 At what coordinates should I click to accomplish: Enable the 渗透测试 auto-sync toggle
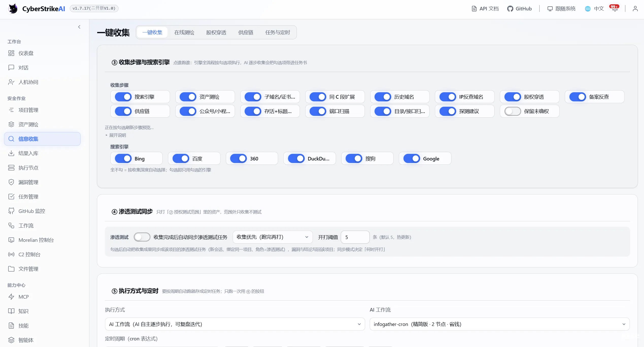142,237
